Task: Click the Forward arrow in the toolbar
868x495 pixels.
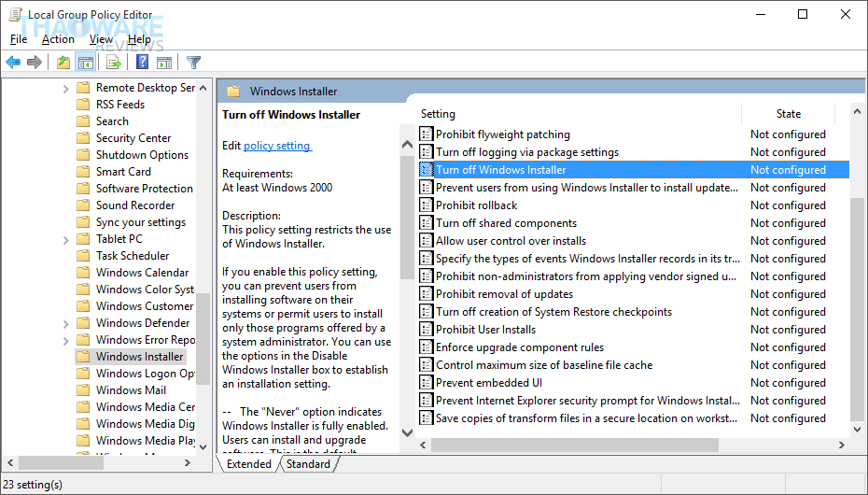Action: (x=35, y=63)
